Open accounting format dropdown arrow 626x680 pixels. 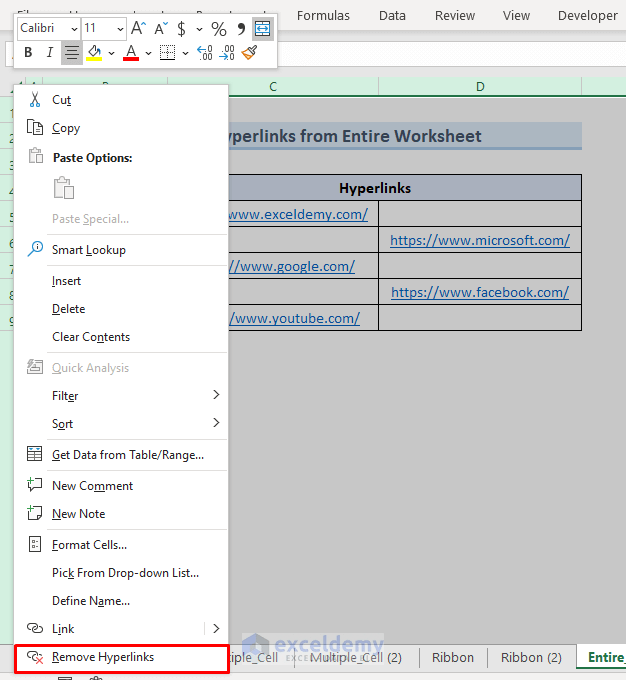point(199,29)
